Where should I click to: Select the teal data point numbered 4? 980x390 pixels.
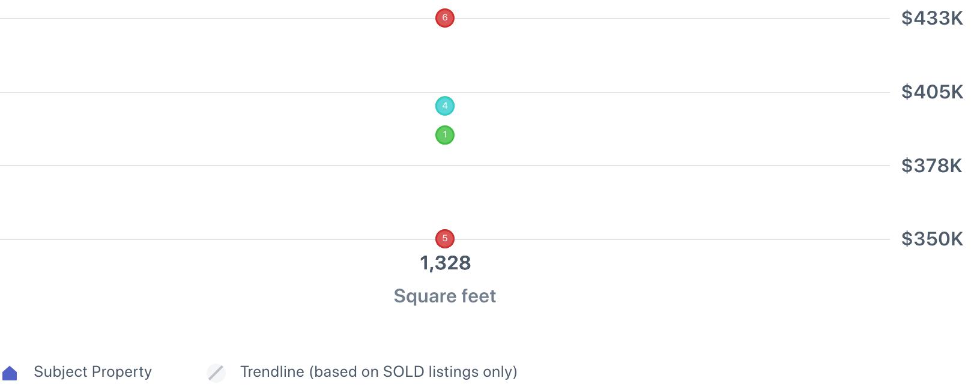[444, 106]
